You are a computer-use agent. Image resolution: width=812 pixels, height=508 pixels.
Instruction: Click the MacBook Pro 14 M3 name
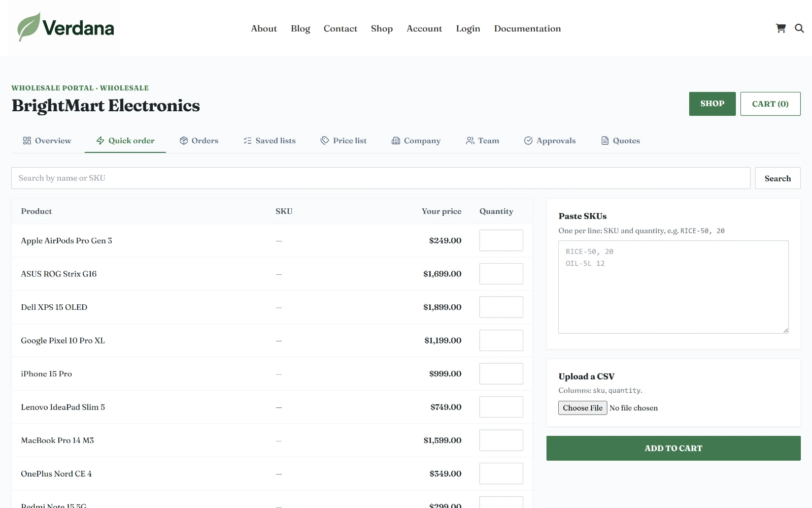click(x=57, y=440)
